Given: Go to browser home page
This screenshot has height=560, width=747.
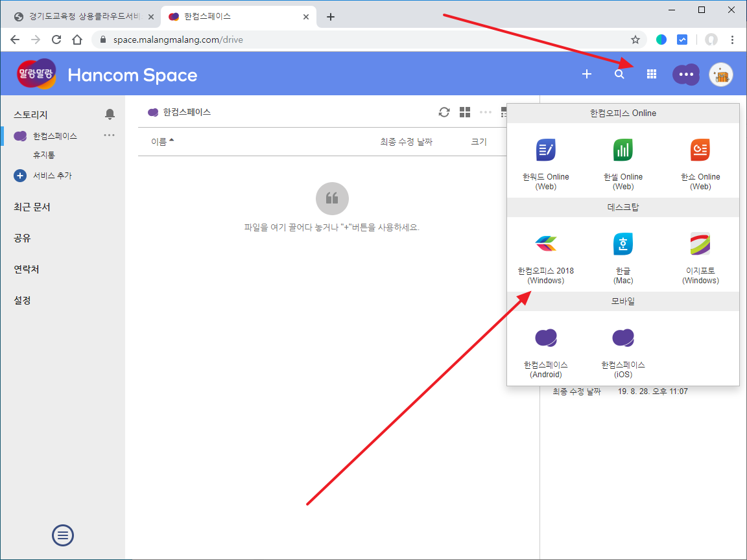Looking at the screenshot, I should (77, 40).
